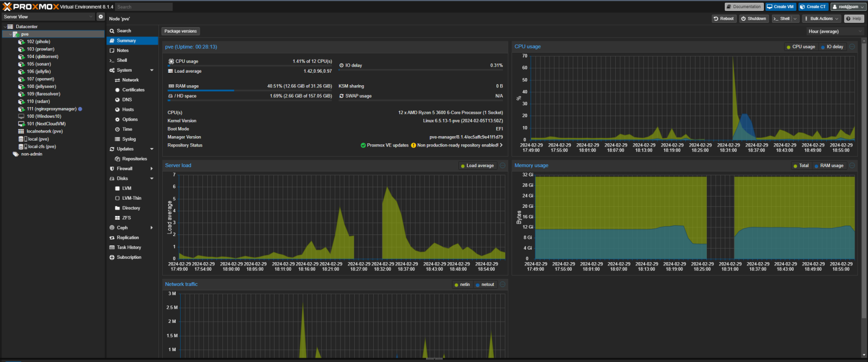The width and height of the screenshot is (868, 362).
Task: Open the LVM disks page
Action: click(132, 188)
